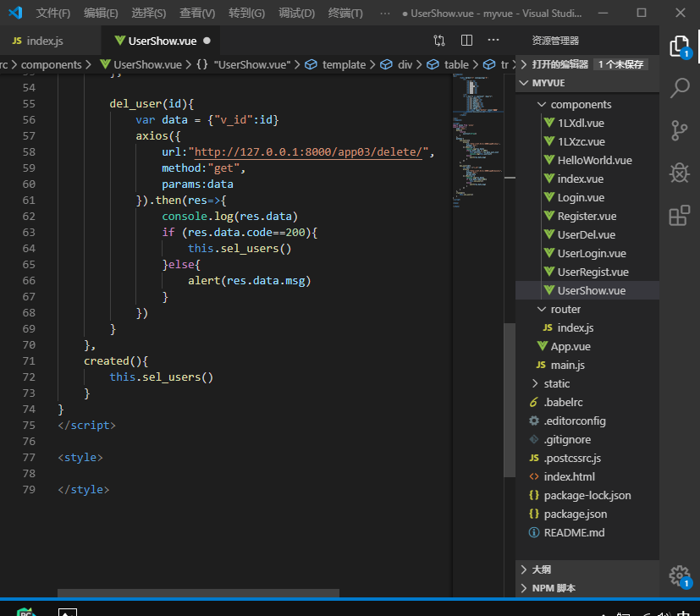Viewport: 700px width, 616px height.
Task: Expand the static folder
Action: click(556, 384)
